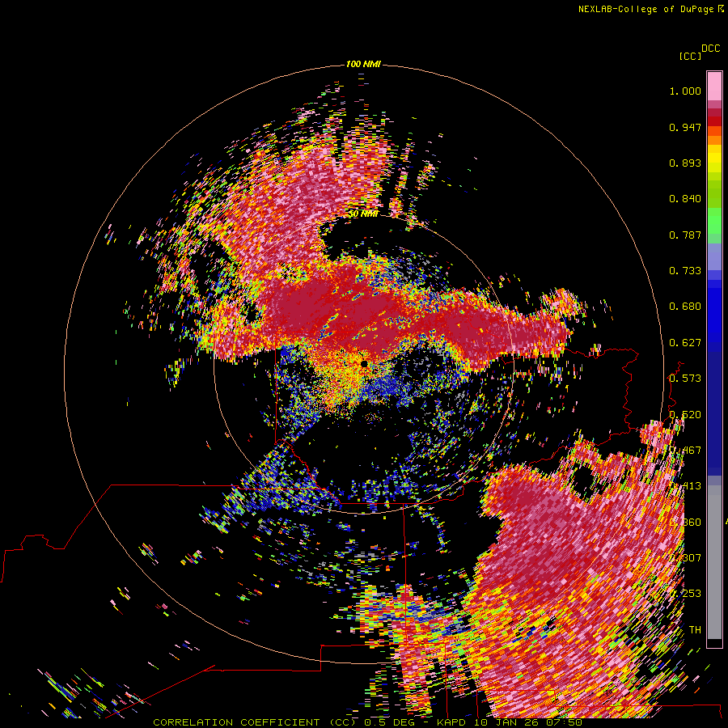Click the 0.947 legend value
Screen dimensions: 728x728
coord(685,127)
